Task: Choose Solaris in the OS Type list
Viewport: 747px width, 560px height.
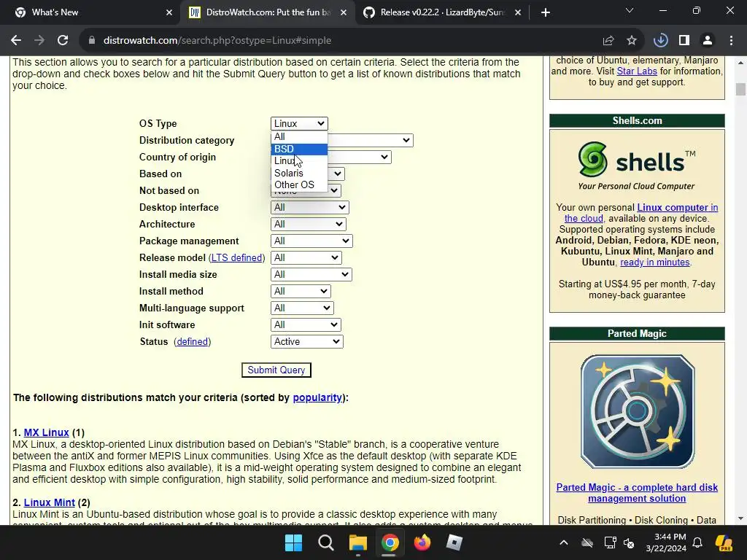Action: (299, 173)
